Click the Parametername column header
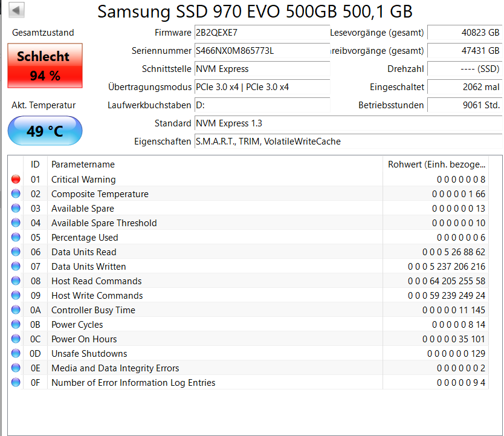The width and height of the screenshot is (504, 436). [x=215, y=164]
